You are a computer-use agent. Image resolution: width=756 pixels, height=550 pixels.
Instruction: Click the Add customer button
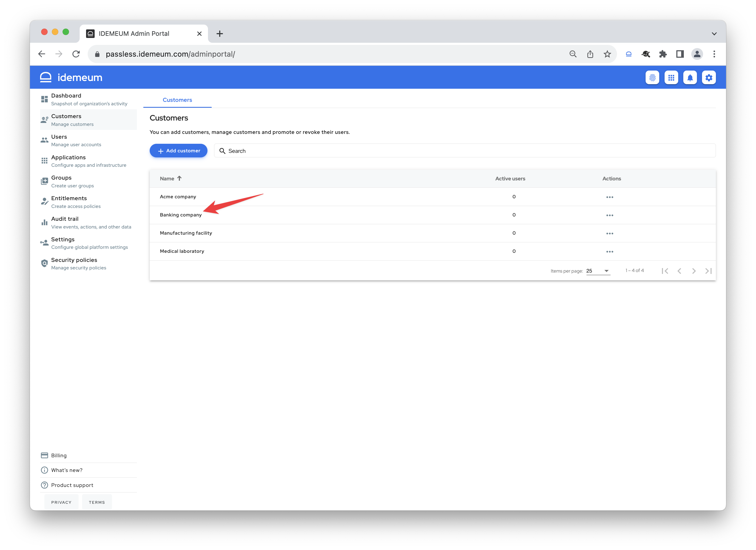[x=178, y=151]
